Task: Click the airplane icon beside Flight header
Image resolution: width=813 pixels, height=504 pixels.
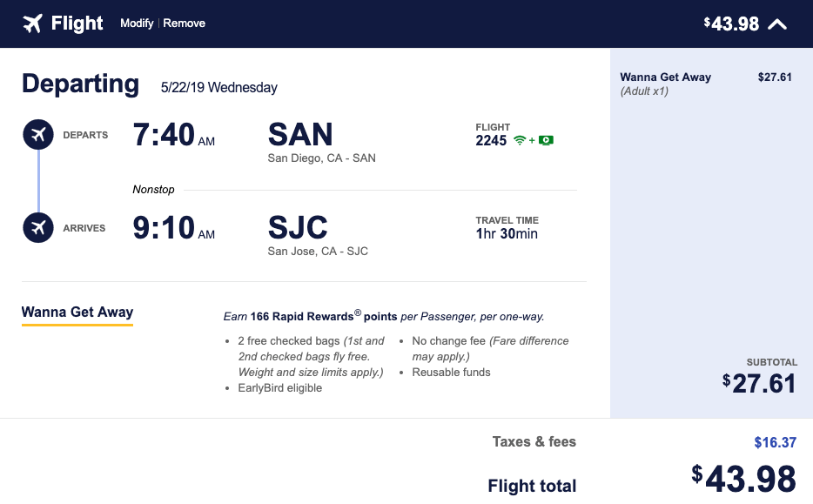Action: (32, 24)
